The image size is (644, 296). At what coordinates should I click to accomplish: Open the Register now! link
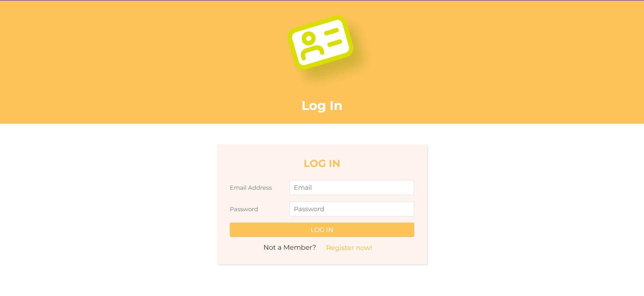349,248
